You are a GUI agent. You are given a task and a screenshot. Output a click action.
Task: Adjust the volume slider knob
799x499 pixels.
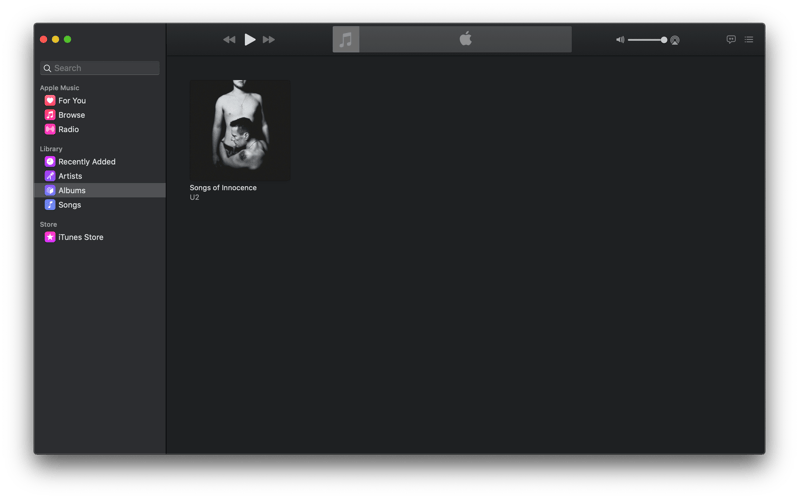point(663,40)
